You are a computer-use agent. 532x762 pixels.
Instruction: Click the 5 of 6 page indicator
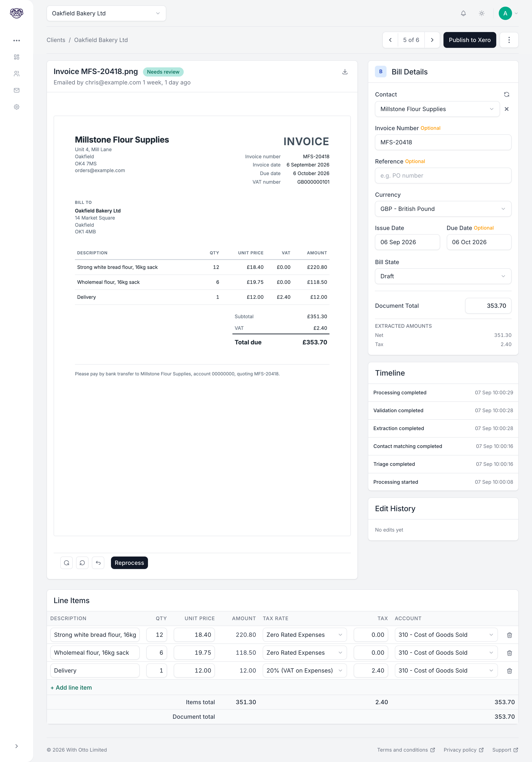[411, 40]
